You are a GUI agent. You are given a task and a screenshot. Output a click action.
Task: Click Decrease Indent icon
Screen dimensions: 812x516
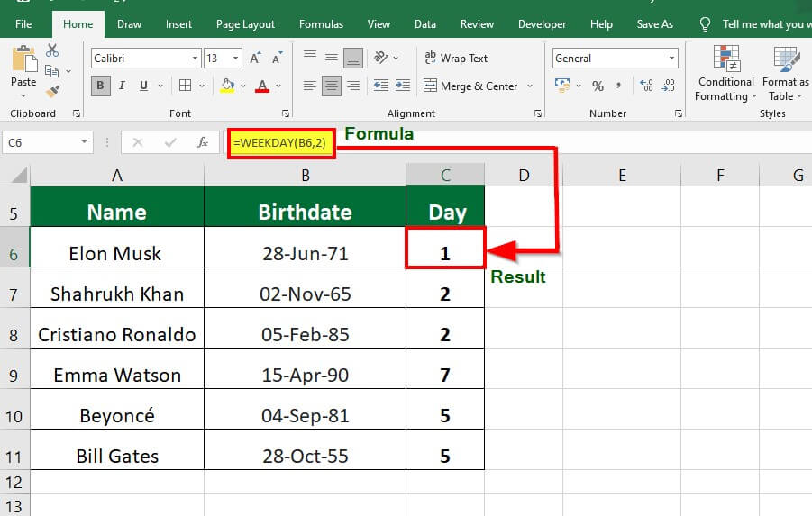381,86
